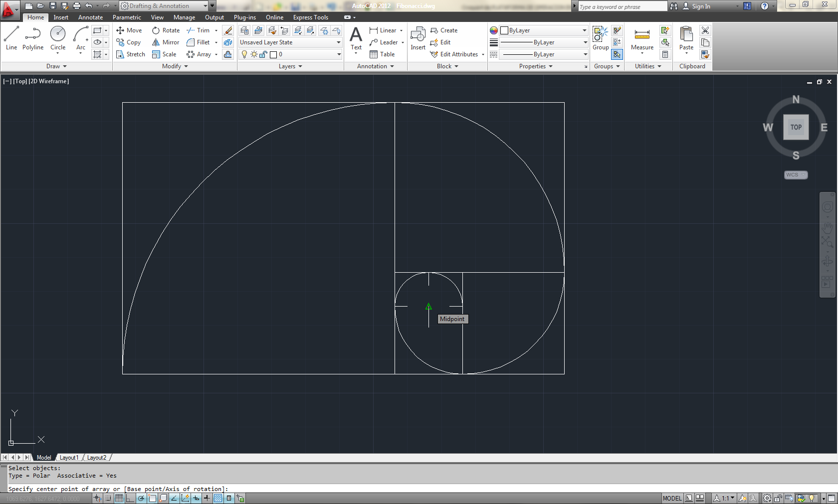The image size is (838, 504).
Task: Toggle Polar Tracking in status bar
Action: [x=141, y=498]
